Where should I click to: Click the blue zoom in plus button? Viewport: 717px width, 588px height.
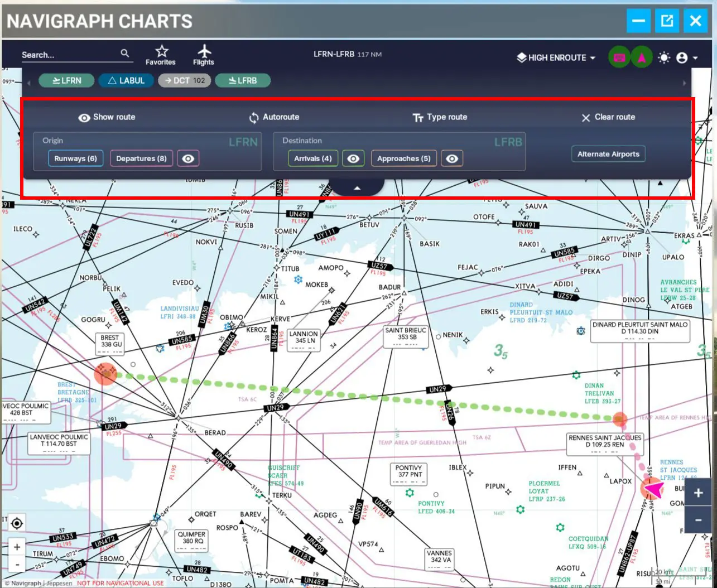tap(698, 493)
